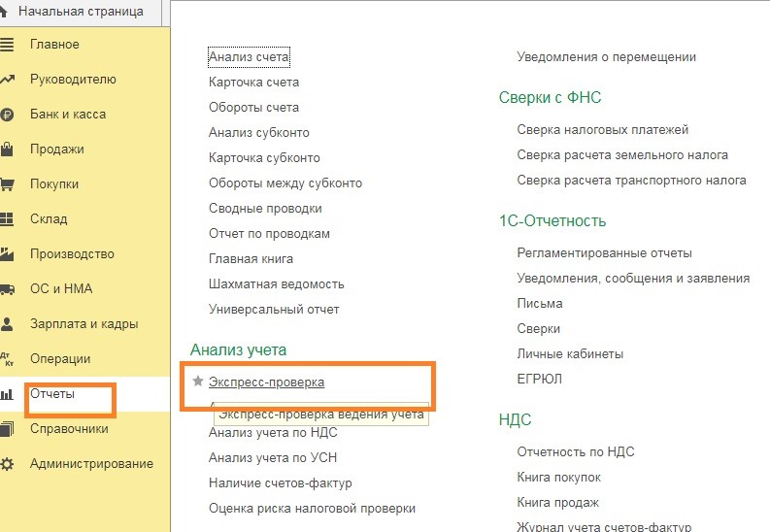
Task: Click the Склад grid icon
Action: (7, 218)
